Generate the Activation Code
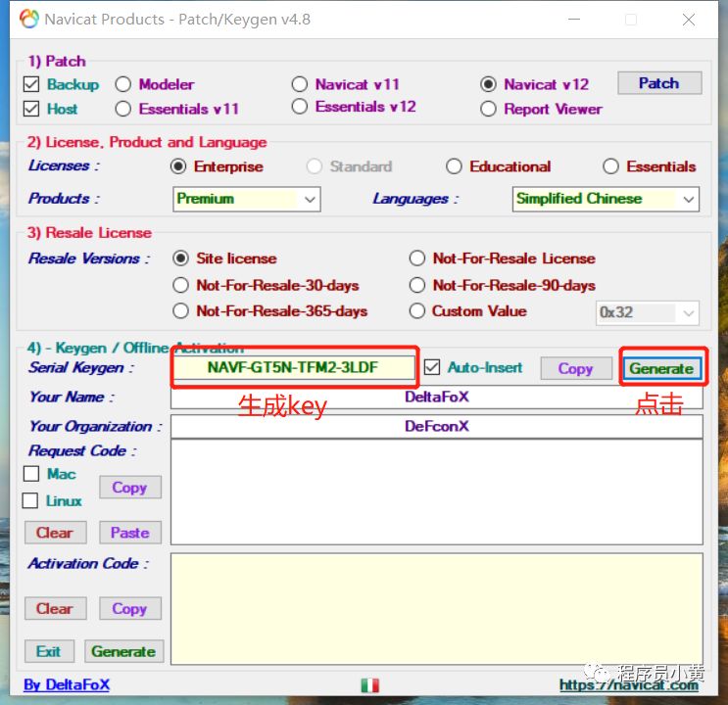The height and width of the screenshot is (705, 728). pyautogui.click(x=124, y=651)
